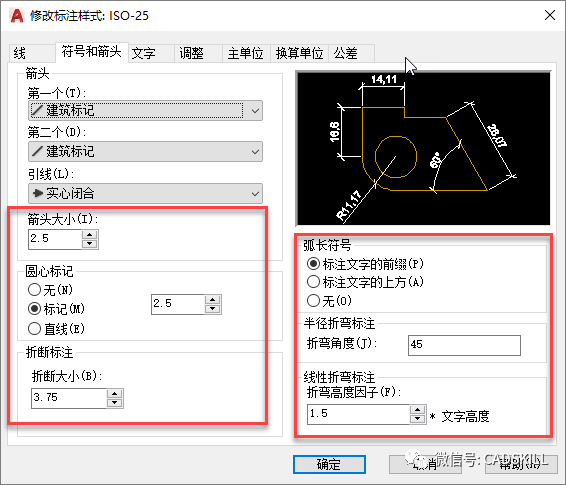Select 圆心标记 option 直线(E)
The width and height of the screenshot is (566, 485).
point(56,328)
